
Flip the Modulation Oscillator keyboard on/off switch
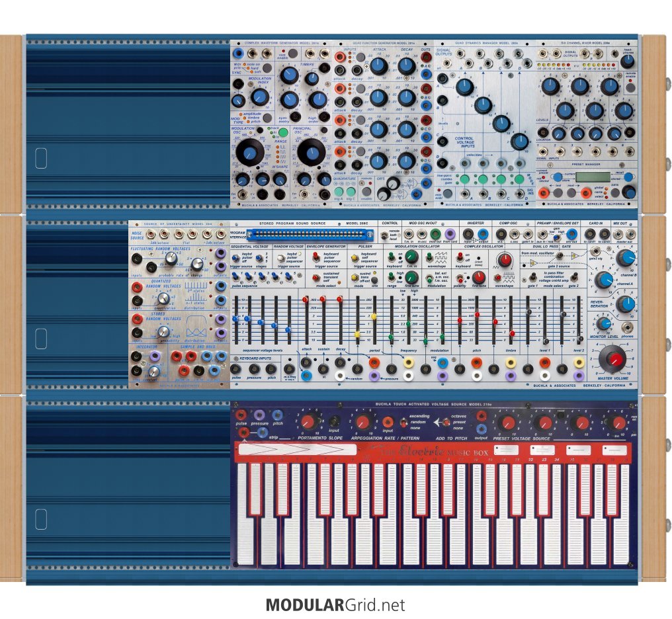[392, 257]
